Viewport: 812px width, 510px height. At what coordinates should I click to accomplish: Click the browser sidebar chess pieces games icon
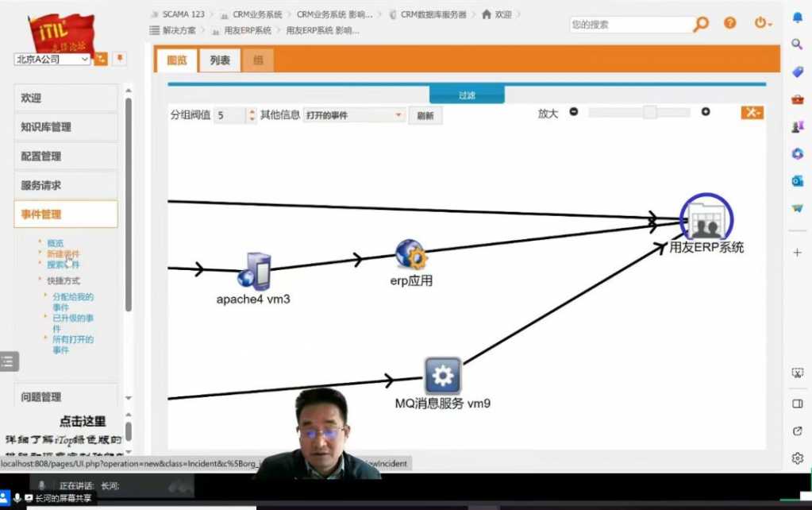click(x=798, y=126)
